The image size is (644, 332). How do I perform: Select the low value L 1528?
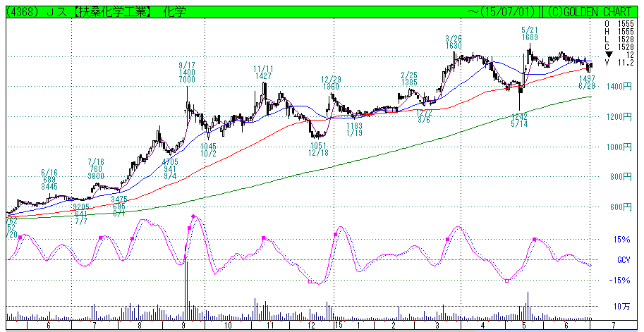(x=619, y=39)
